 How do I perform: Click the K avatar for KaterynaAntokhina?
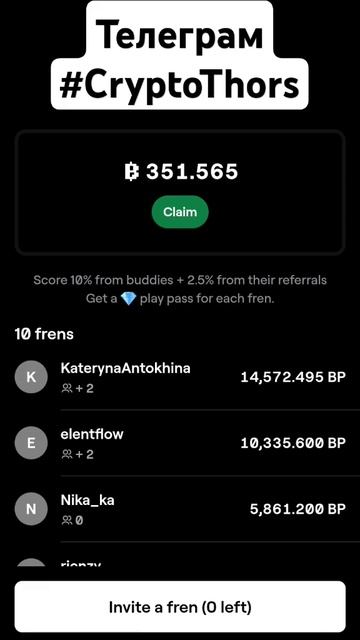pyautogui.click(x=31, y=377)
